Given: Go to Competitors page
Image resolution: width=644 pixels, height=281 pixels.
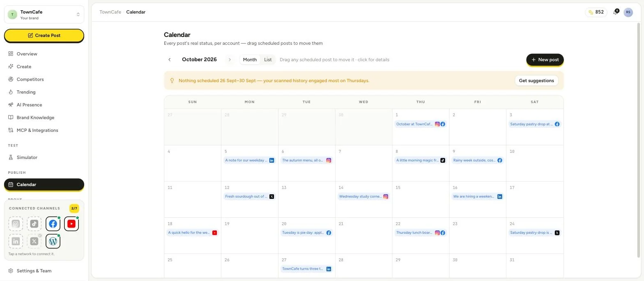Looking at the screenshot, I should (30, 79).
